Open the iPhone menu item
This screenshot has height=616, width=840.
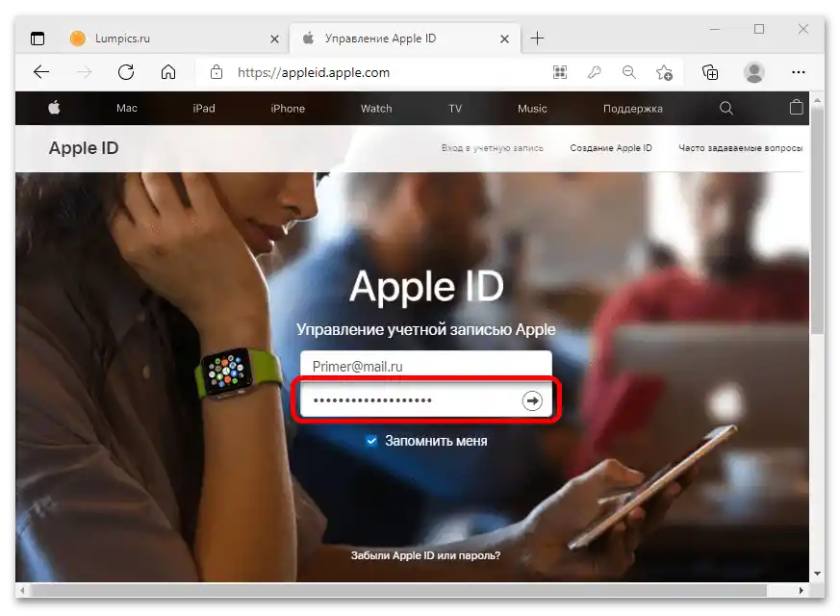tap(288, 108)
